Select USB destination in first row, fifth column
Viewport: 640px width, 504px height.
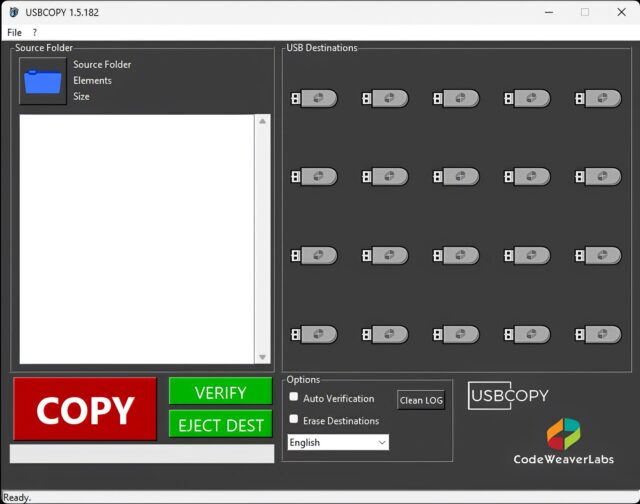point(598,98)
